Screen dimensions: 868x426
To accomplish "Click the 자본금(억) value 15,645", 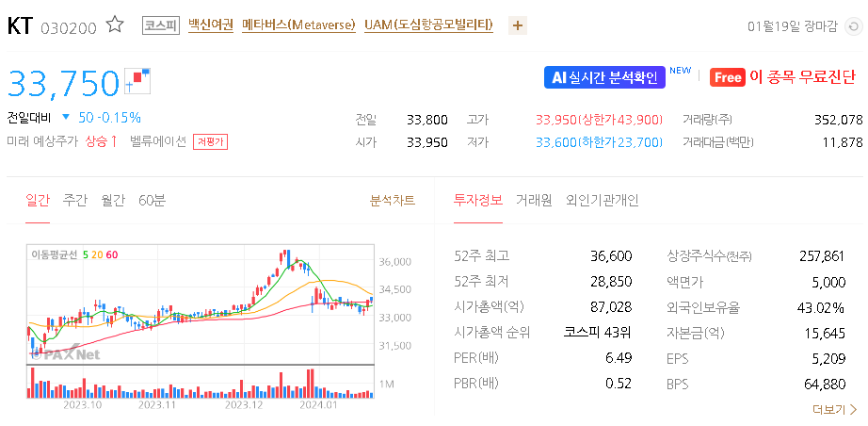I will coord(825,333).
